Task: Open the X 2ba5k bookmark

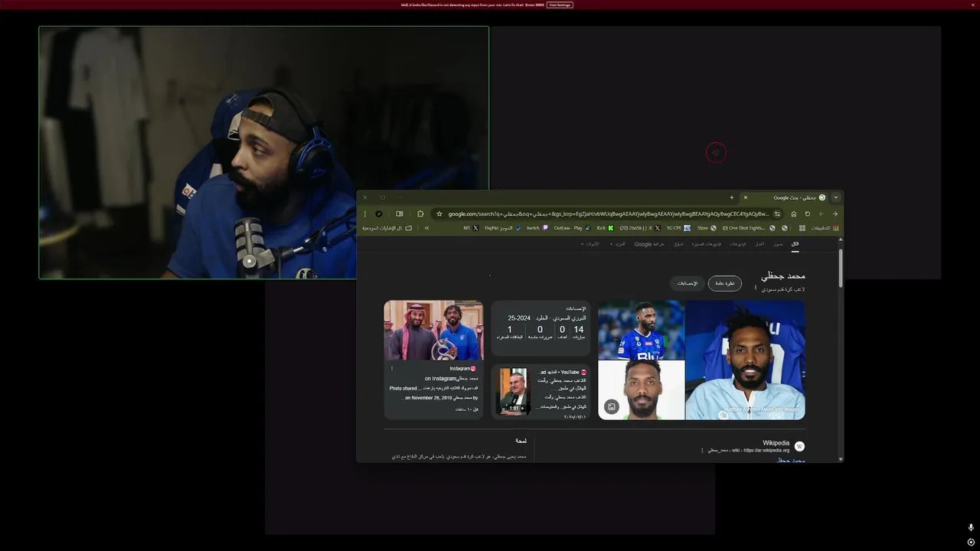Action: point(640,228)
